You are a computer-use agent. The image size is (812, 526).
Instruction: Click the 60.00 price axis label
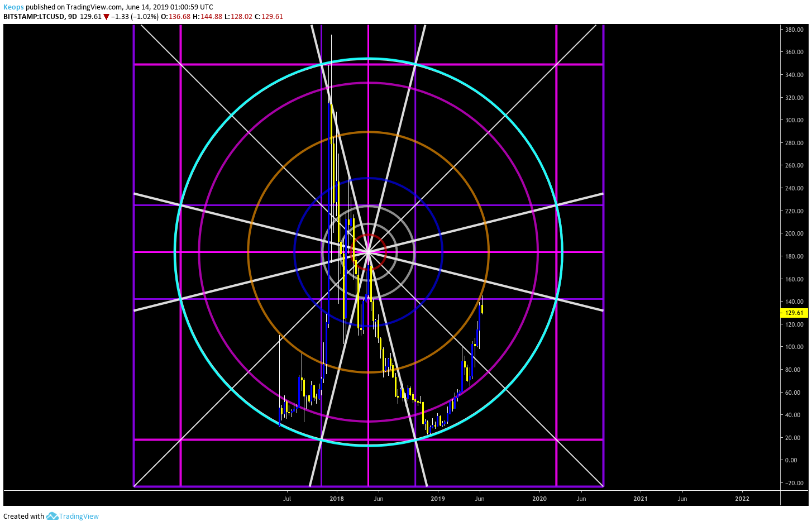(x=792, y=393)
